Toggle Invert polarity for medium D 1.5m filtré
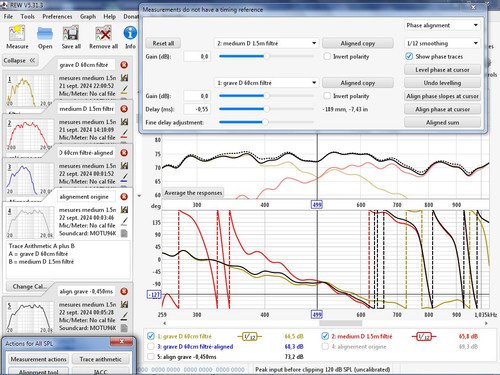Screen dimensions: 500x375 [327, 56]
